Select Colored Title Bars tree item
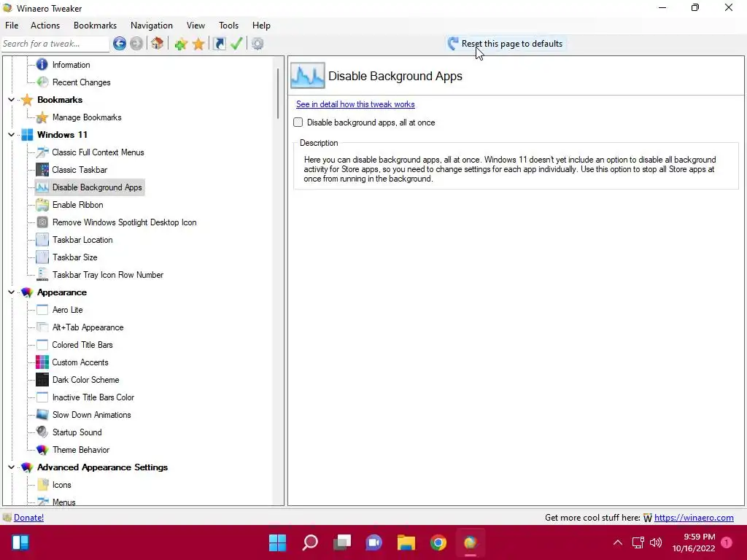The height and width of the screenshot is (560, 747). click(82, 345)
